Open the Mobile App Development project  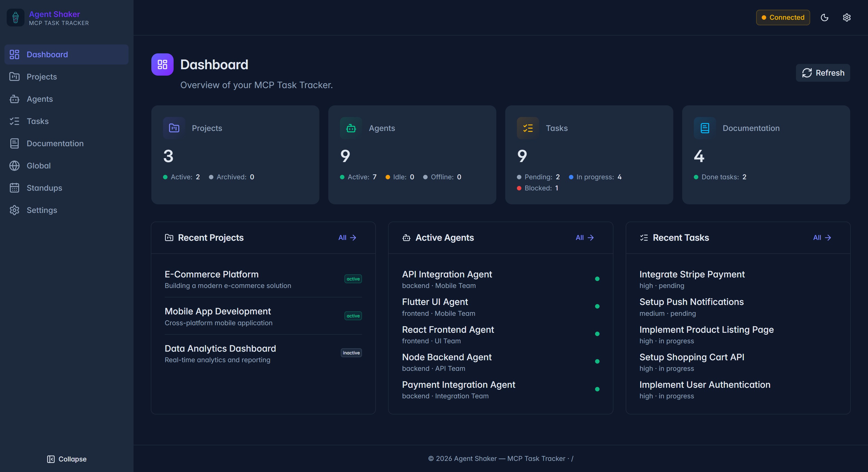(x=263, y=316)
